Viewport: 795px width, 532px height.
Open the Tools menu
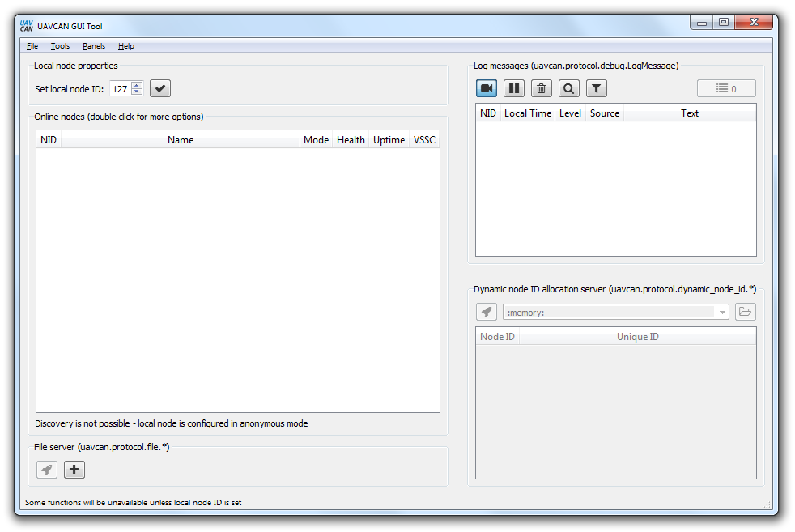pyautogui.click(x=60, y=46)
